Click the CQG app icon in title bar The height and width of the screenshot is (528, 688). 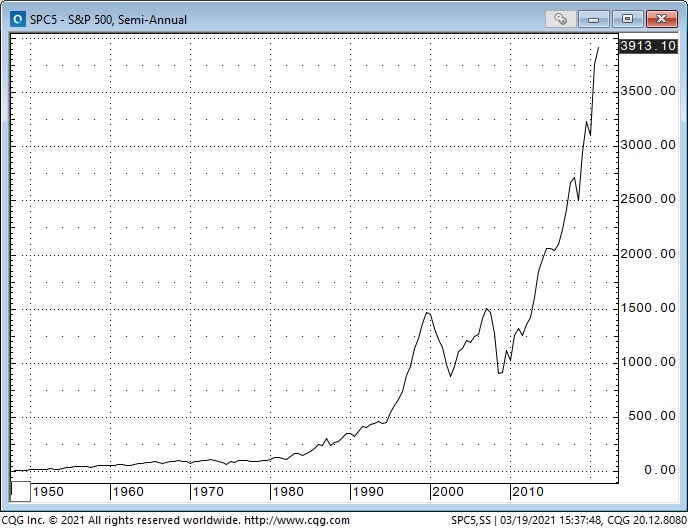[x=18, y=19]
